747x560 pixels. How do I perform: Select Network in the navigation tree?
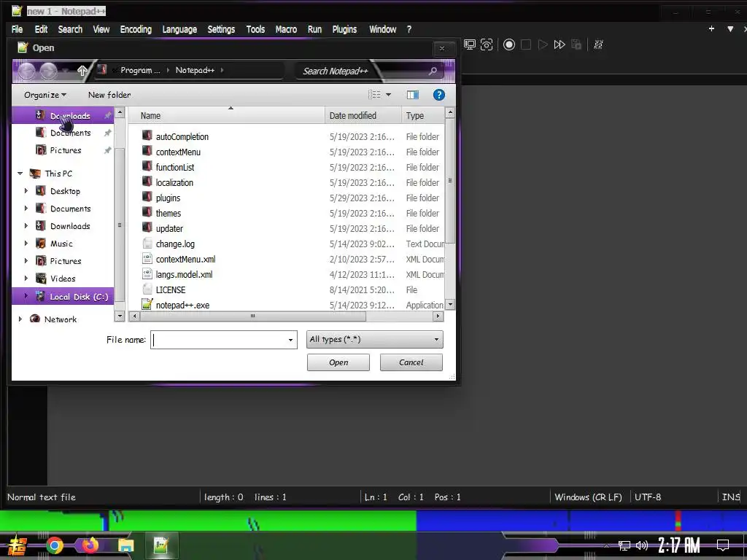(60, 319)
